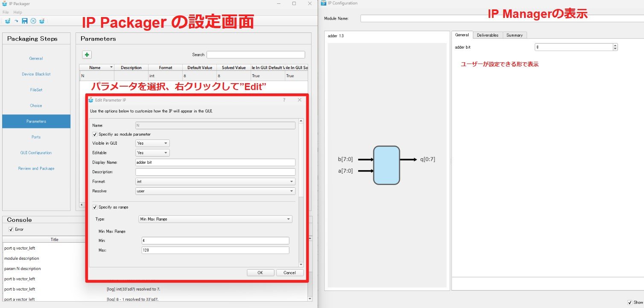Screen dimensions: 644x308
Task: Click the Default Value column header
Action: click(x=200, y=67)
